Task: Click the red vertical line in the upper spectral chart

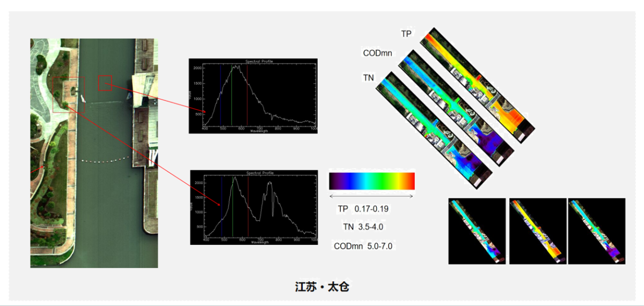Action: point(247,96)
